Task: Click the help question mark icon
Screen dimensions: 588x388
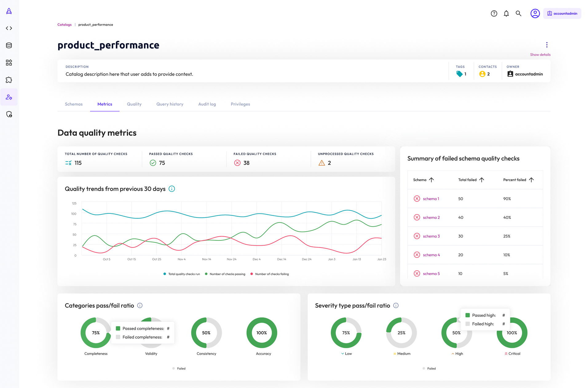Action: point(494,14)
